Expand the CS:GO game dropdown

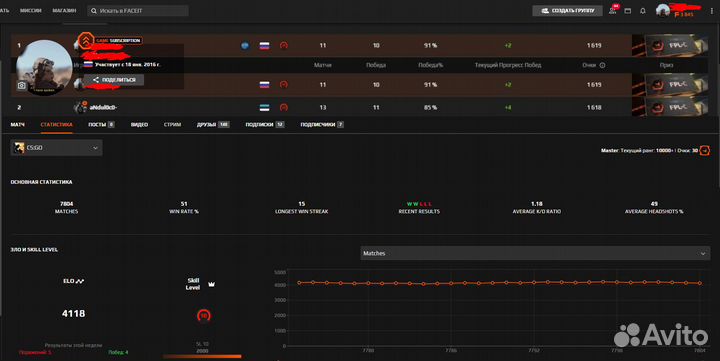[x=56, y=148]
